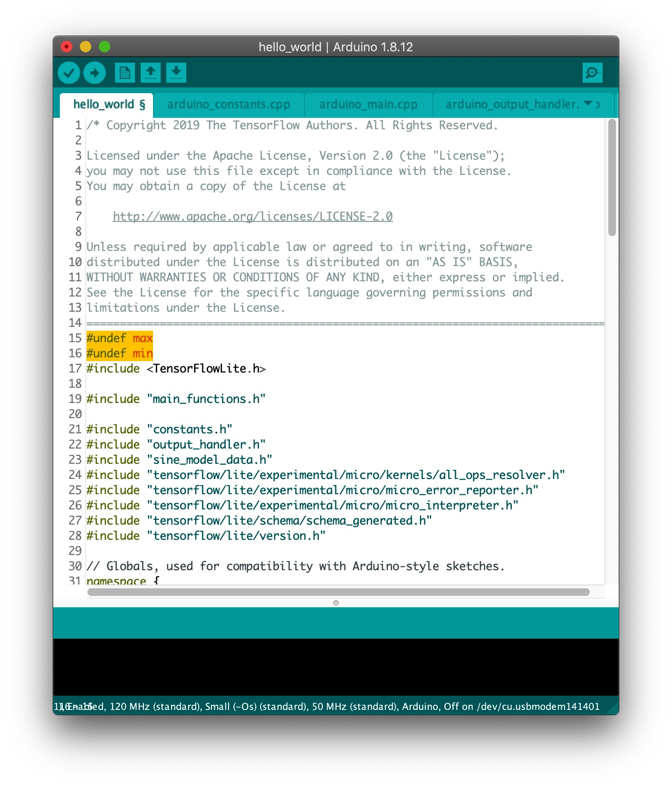The width and height of the screenshot is (672, 785).
Task: Switch to the arduino_constants.cpp tab
Action: point(229,105)
